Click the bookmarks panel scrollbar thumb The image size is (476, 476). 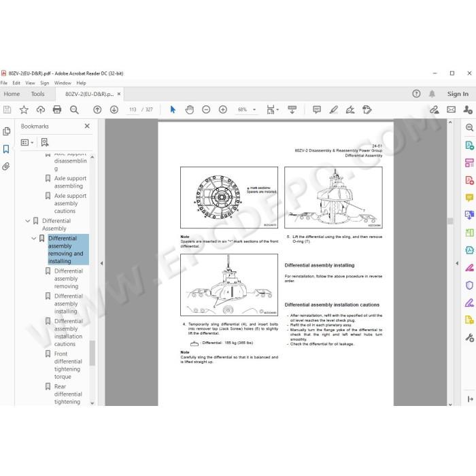pos(92,353)
